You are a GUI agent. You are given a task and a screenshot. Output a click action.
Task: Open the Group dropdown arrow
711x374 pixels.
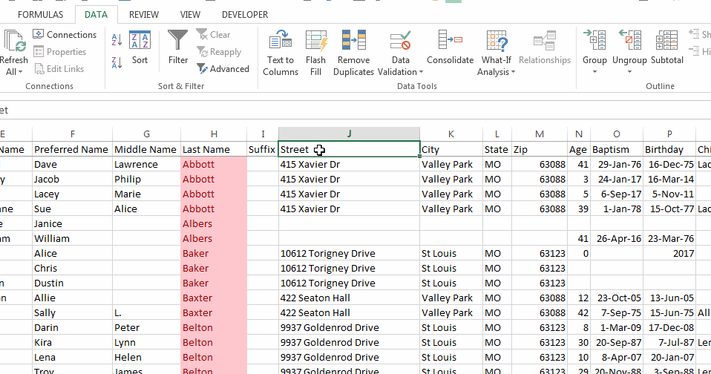(594, 72)
